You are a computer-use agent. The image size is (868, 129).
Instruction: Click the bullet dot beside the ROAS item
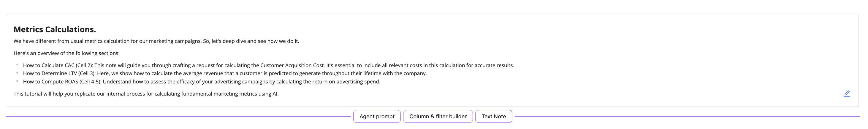(x=18, y=81)
